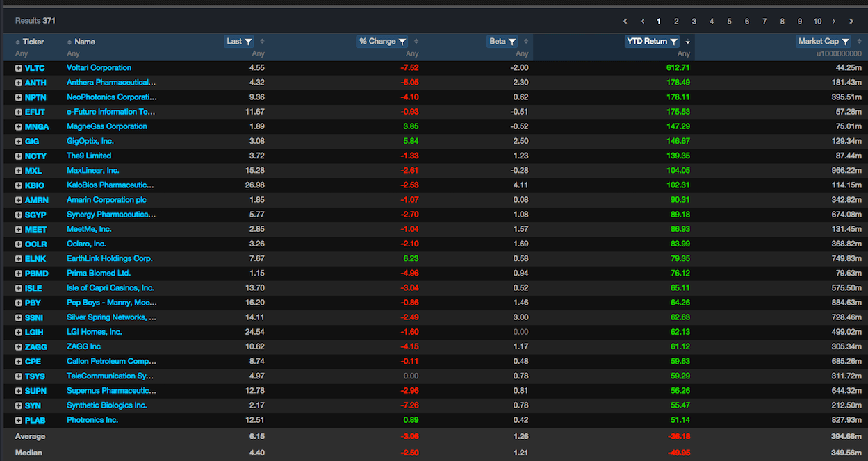868x461 pixels.
Task: Go to results page 10
Action: click(817, 22)
